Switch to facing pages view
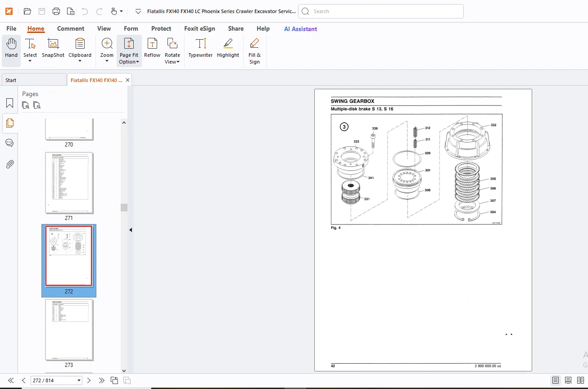This screenshot has width=588, height=389. (x=580, y=380)
